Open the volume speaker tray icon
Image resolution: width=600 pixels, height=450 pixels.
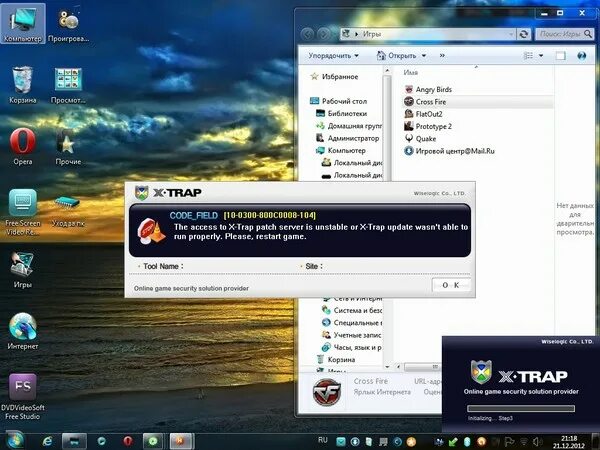pyautogui.click(x=538, y=442)
